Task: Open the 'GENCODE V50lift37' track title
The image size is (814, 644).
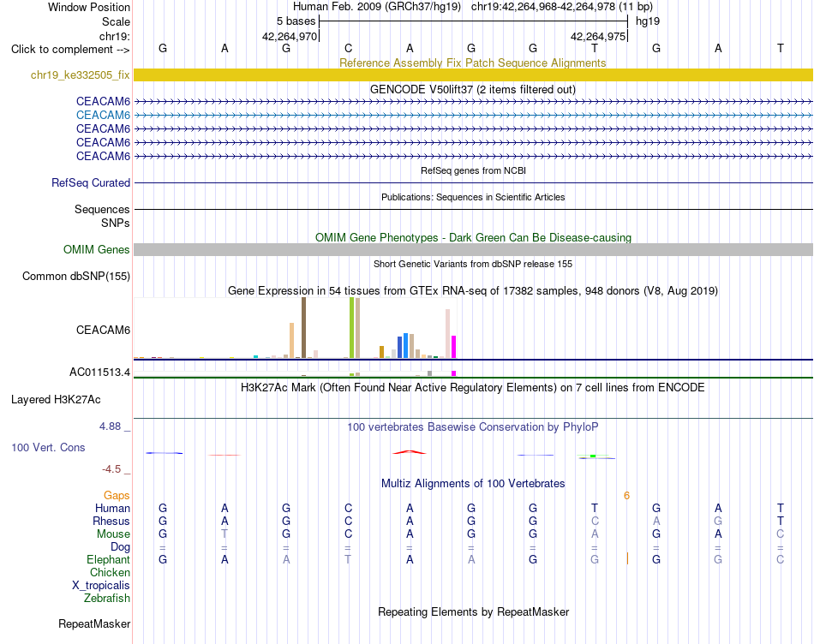Action: click(473, 89)
